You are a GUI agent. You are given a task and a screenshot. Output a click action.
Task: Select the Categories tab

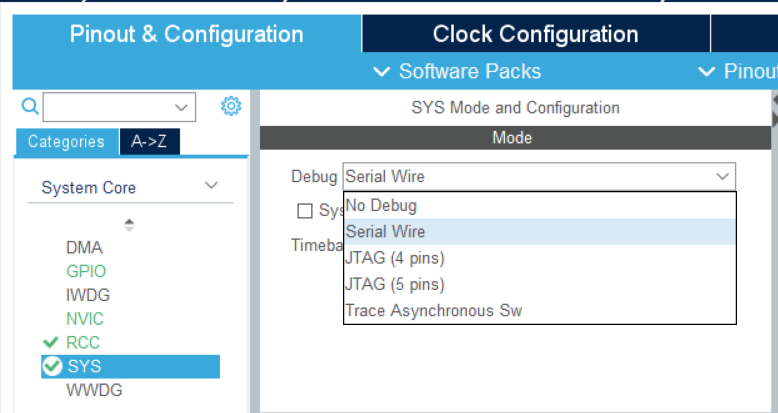coord(66,142)
